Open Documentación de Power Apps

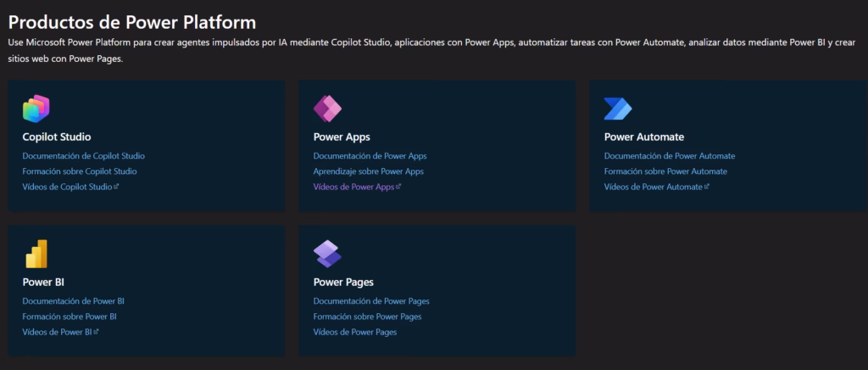pyautogui.click(x=370, y=156)
